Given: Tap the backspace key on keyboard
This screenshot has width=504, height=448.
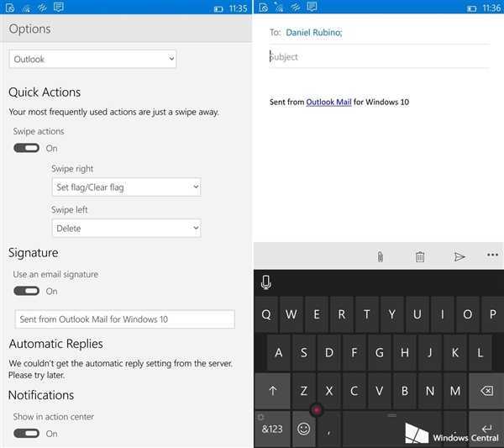Looking at the screenshot, I should click(x=486, y=391).
